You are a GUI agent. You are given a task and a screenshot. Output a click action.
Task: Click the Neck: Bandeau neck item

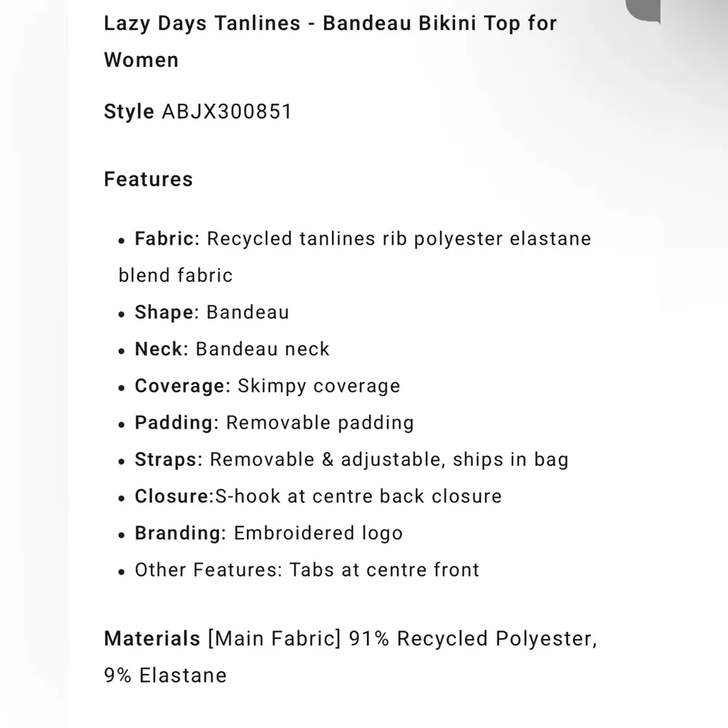(x=232, y=349)
